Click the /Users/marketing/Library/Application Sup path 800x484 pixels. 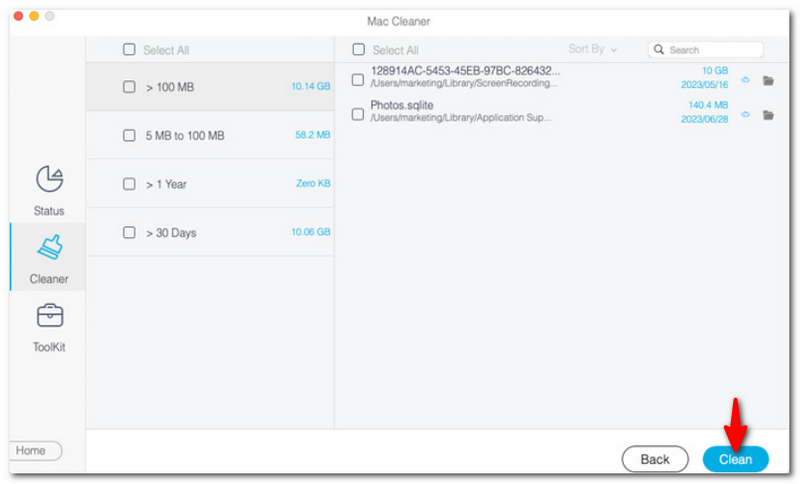(461, 118)
